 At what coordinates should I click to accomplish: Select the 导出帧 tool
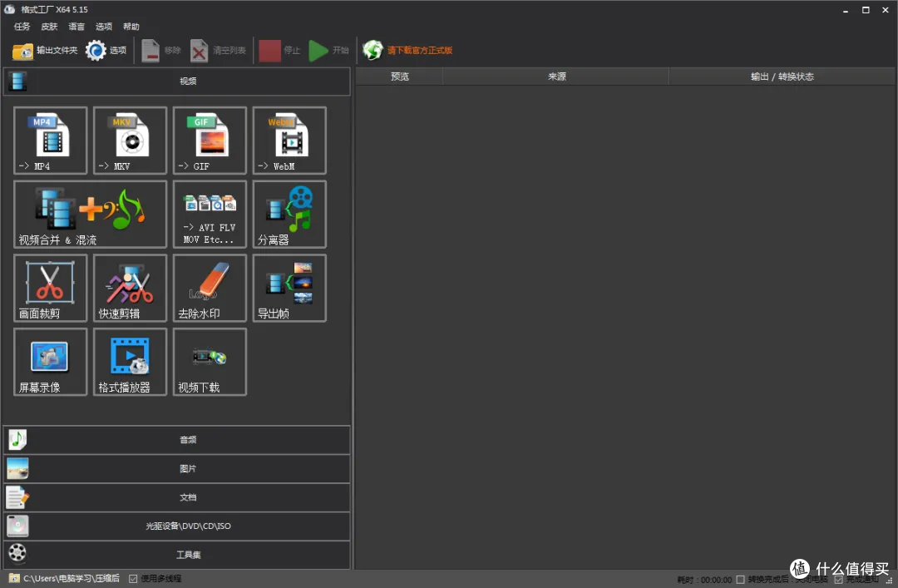pos(289,288)
